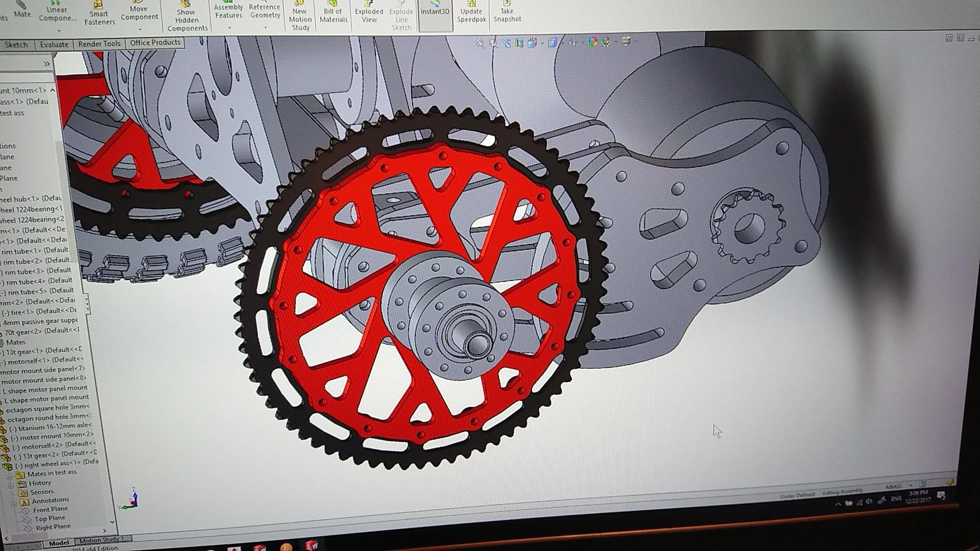Expand the Mates in test ass folder
The image size is (980, 551).
pyautogui.click(x=9, y=477)
